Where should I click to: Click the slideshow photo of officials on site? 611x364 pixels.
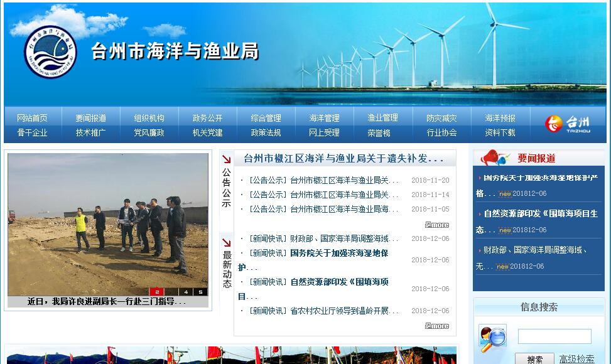tap(108, 224)
